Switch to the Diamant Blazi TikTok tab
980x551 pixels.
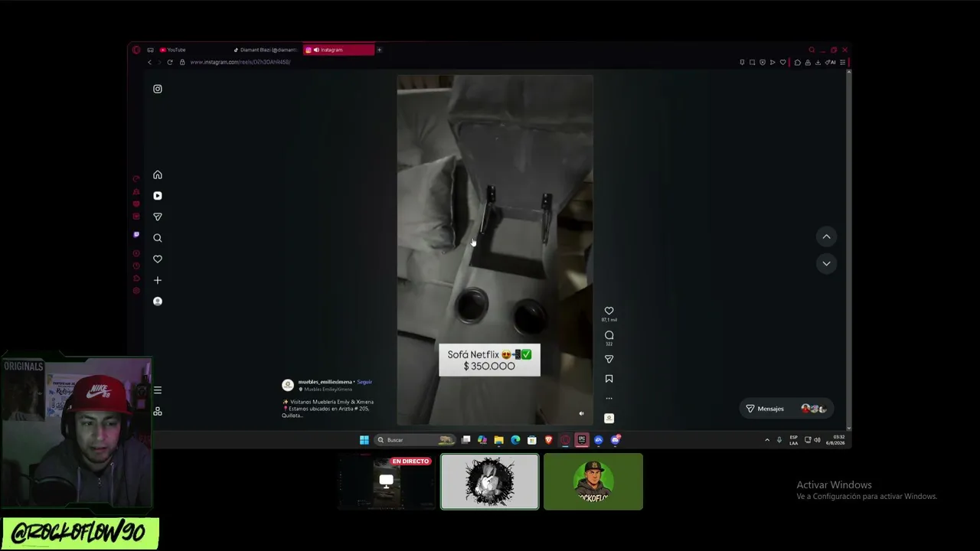(x=266, y=50)
